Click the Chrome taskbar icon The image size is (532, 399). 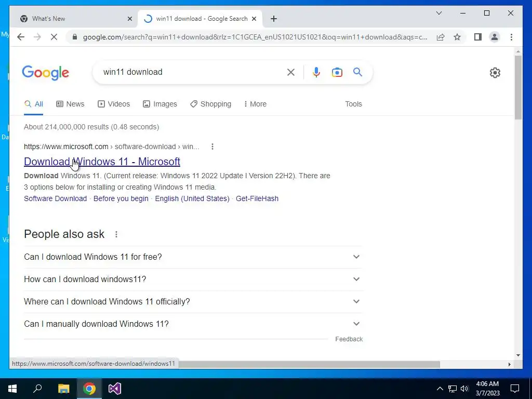89,389
